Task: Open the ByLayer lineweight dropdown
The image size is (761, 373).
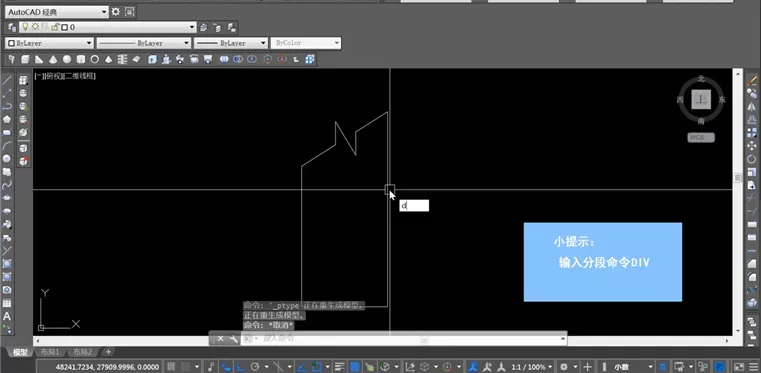Action: [231, 43]
